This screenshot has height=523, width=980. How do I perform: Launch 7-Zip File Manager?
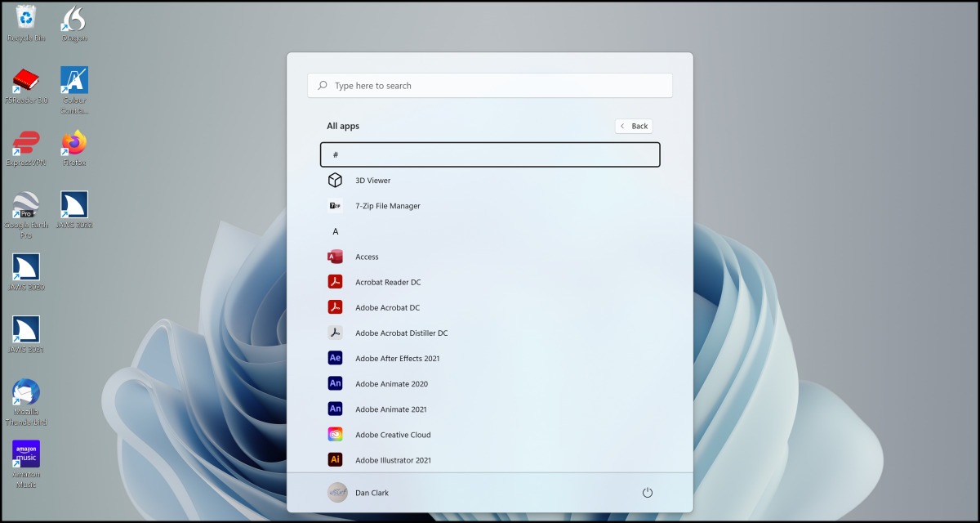tap(386, 205)
